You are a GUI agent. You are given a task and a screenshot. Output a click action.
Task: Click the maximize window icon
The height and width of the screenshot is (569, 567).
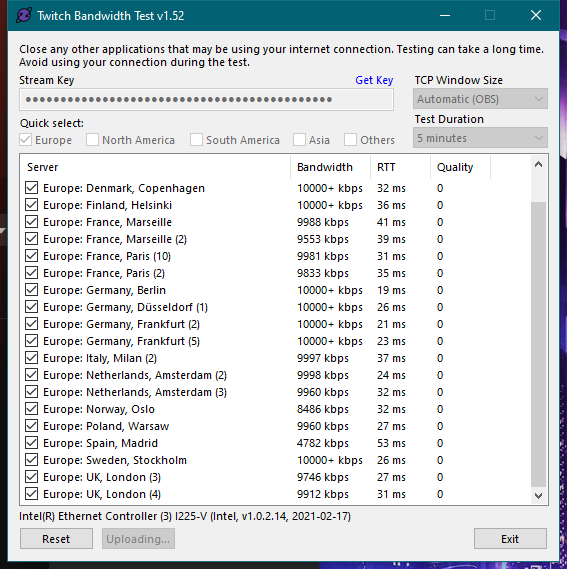point(490,16)
